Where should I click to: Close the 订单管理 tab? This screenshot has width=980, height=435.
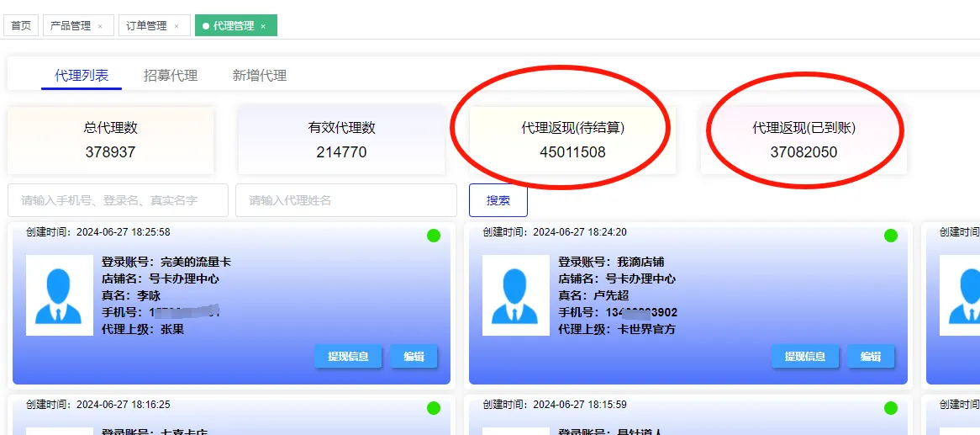tap(176, 26)
